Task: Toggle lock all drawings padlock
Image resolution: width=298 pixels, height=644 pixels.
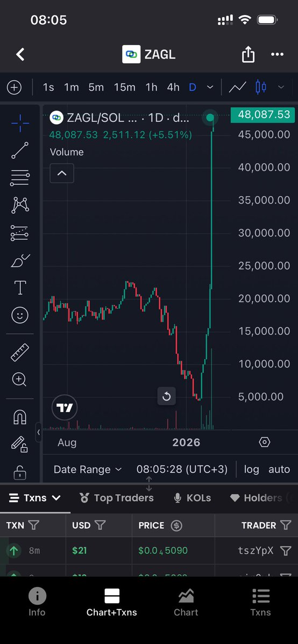Action: click(x=20, y=472)
